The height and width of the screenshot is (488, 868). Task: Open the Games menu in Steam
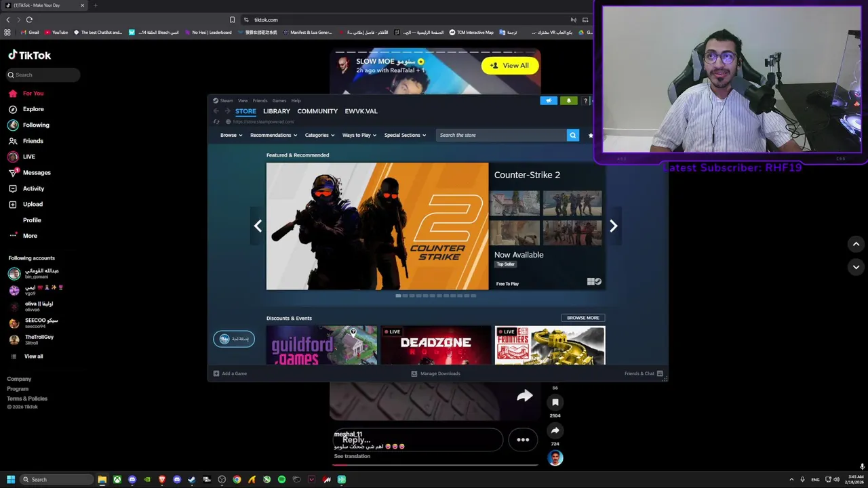pos(279,100)
